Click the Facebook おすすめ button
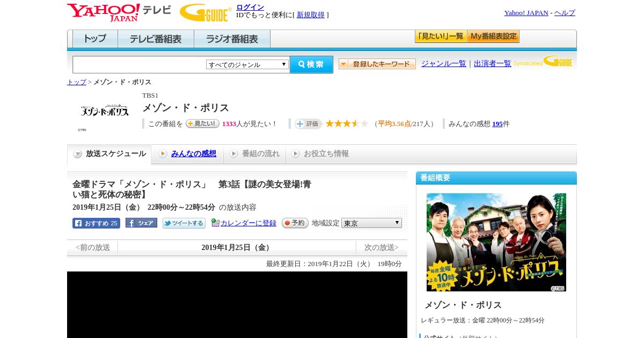Image resolution: width=644 pixels, height=338 pixels. [96, 223]
